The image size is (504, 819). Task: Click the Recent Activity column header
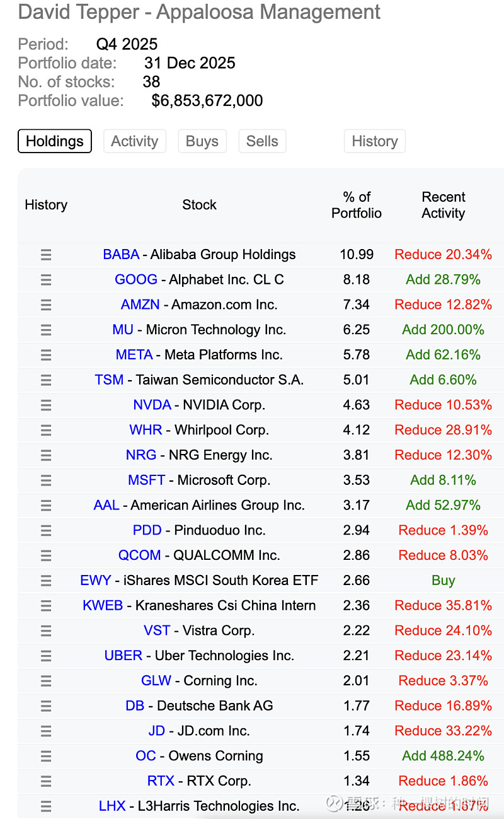[444, 205]
